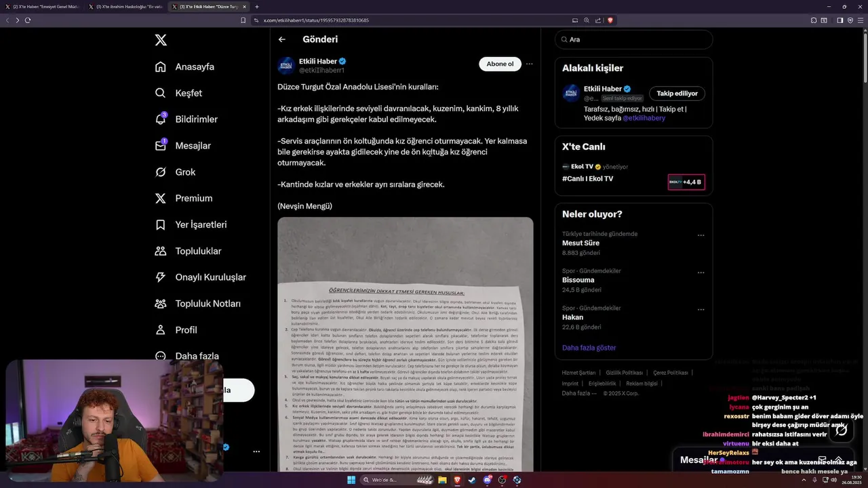Click the Brave shields lion icon
This screenshot has width=868, height=488.
click(x=610, y=20)
